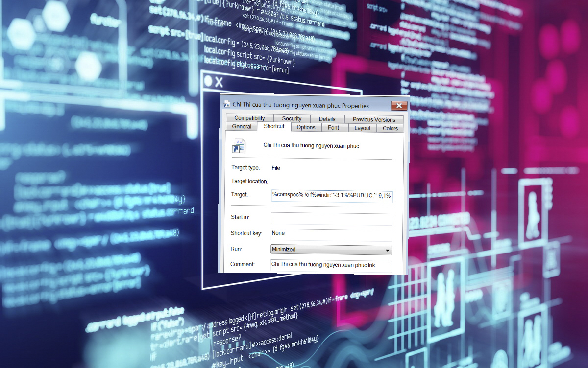Click the Shortcut key field showing None
This screenshot has height=368, width=588.
pos(331,234)
